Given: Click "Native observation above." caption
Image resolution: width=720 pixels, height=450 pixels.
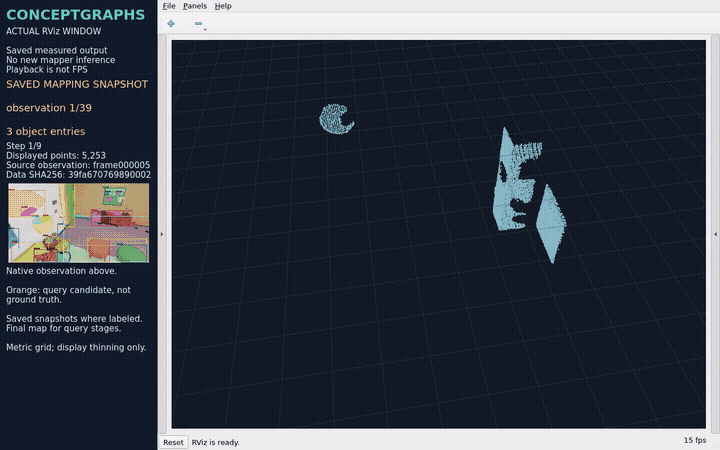Looking at the screenshot, I should 61,271.
